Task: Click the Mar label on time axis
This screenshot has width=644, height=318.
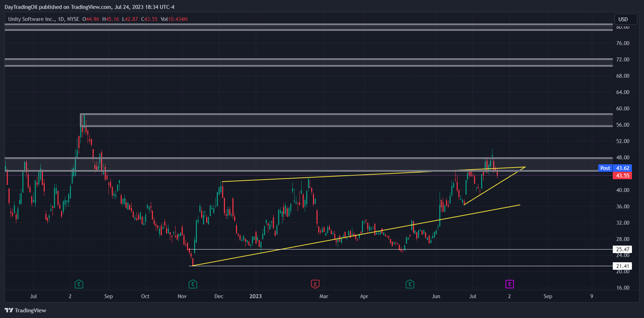Action: [x=324, y=296]
